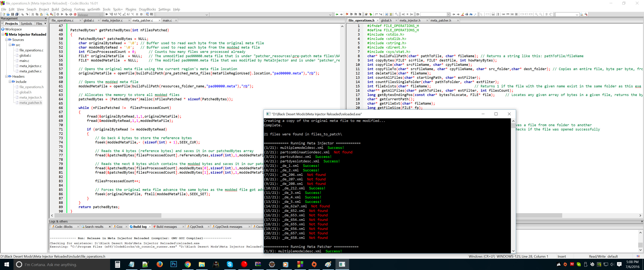Open the Build messages log tab
644x270 pixels.
coord(166,227)
